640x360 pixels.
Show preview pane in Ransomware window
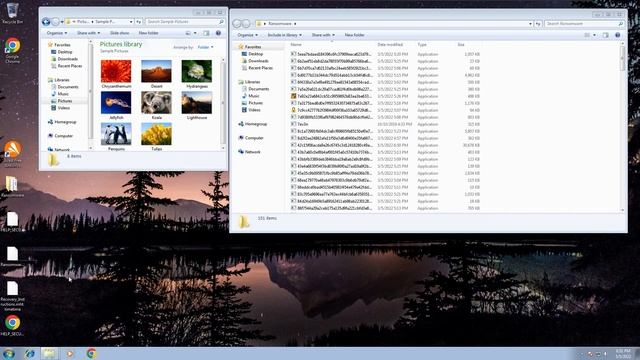(x=606, y=35)
